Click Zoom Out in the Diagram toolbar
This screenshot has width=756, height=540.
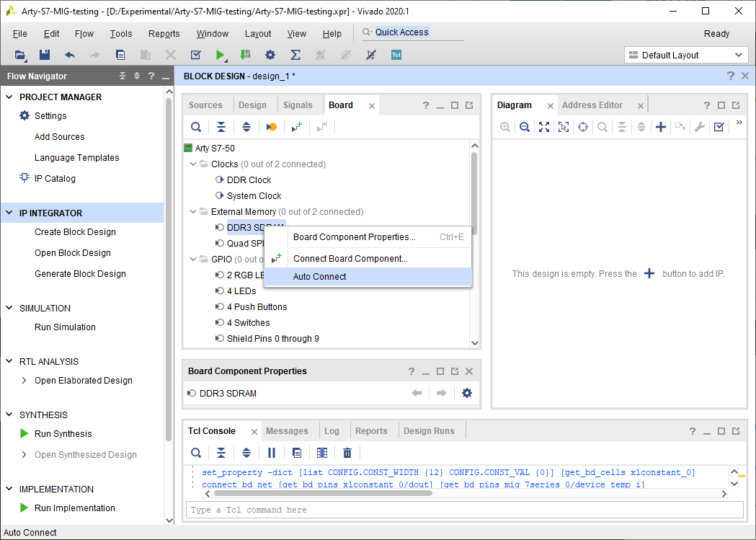(x=525, y=127)
